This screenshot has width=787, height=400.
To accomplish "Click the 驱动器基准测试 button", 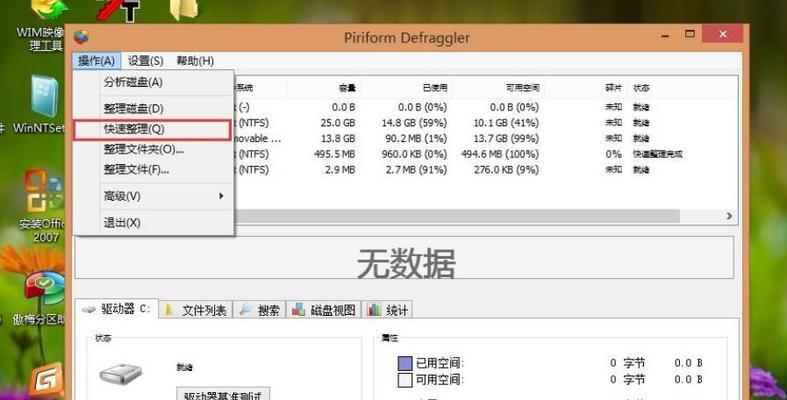I will point(223,395).
